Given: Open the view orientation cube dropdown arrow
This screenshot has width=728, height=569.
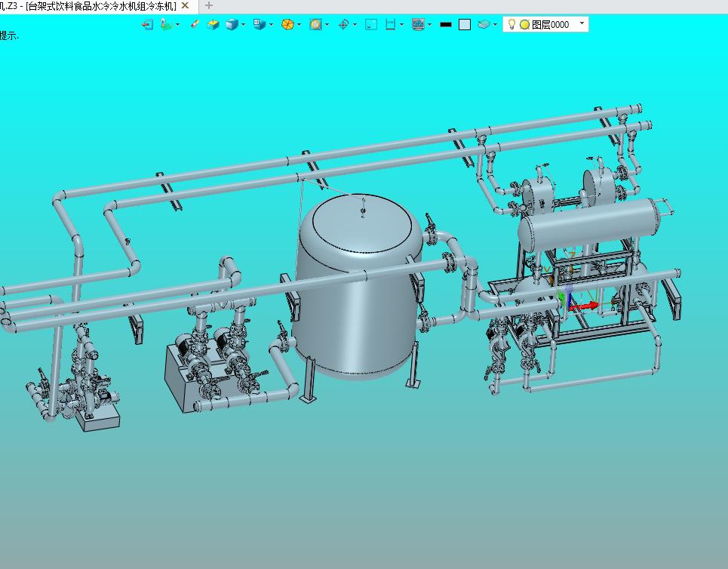Looking at the screenshot, I should point(271,25).
